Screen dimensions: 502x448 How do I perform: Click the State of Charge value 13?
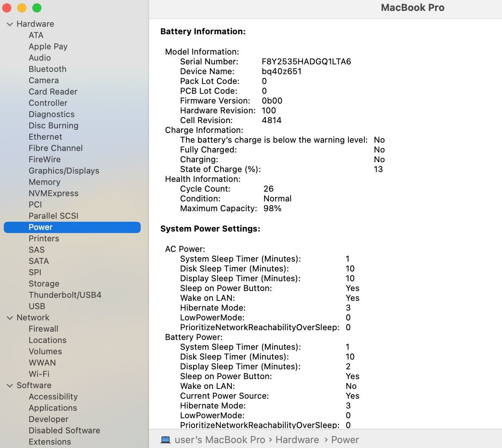378,169
